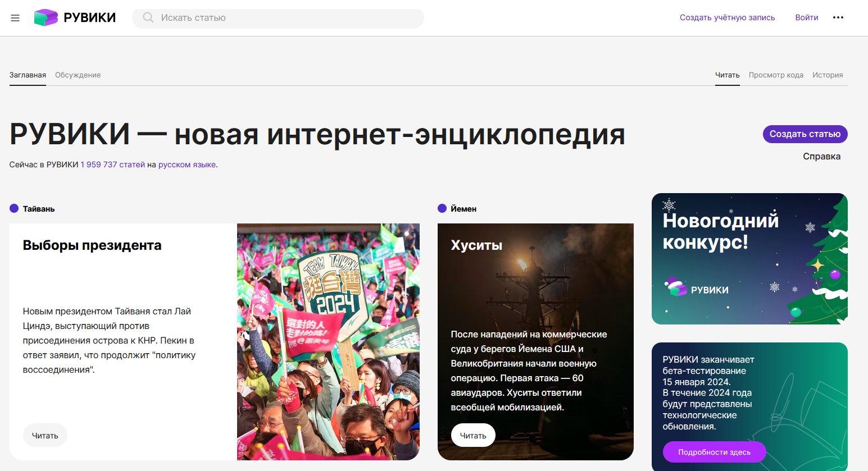Select the Заглавная tab
This screenshot has width=868, height=471.
tap(28, 75)
